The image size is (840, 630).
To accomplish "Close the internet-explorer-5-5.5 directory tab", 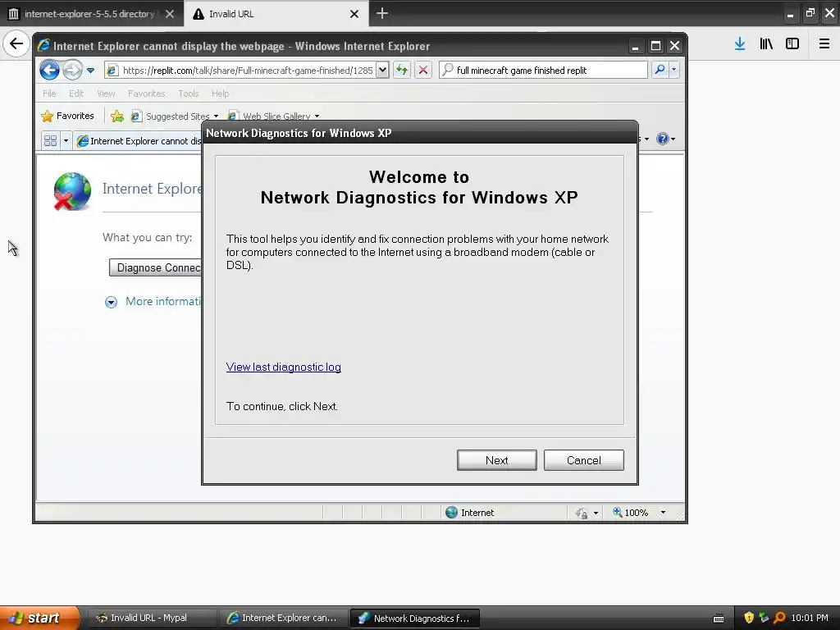I will pos(169,14).
